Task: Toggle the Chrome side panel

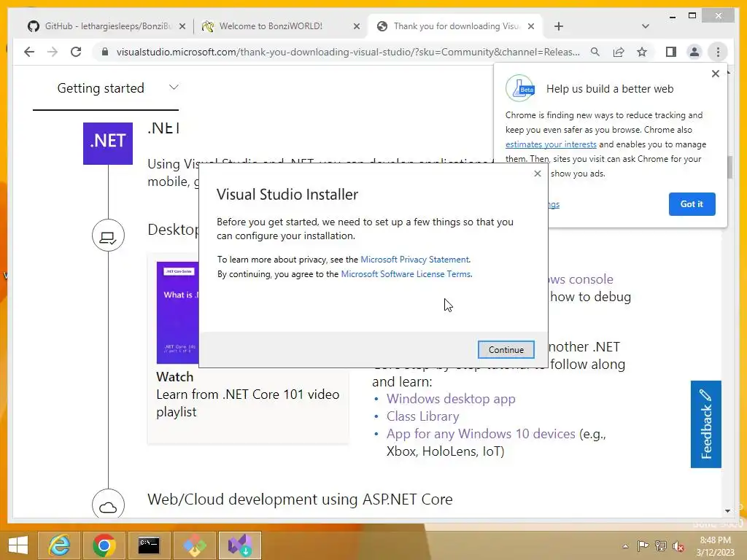Action: (671, 52)
